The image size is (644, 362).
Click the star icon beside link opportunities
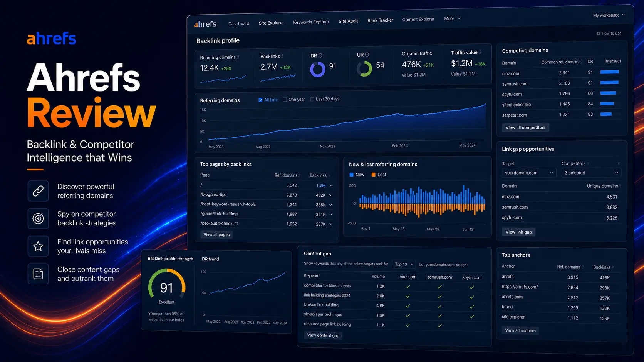point(38,246)
